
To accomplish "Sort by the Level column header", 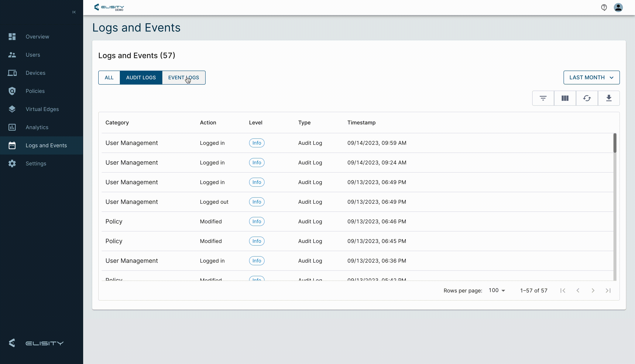I will (256, 123).
